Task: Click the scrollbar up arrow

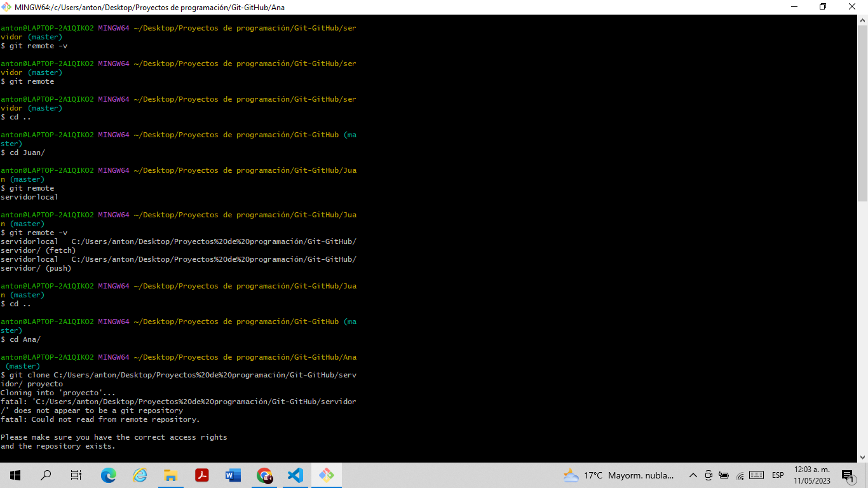Action: (x=862, y=20)
